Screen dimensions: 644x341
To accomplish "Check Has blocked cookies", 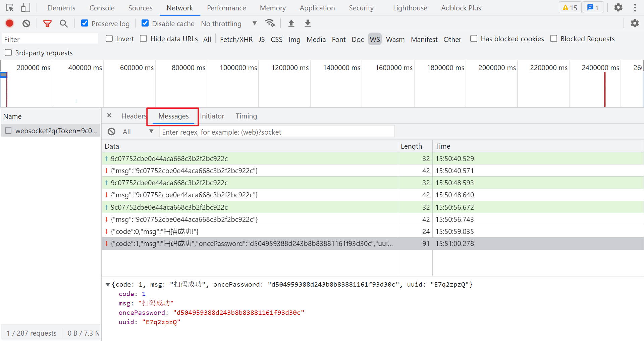I will point(474,39).
